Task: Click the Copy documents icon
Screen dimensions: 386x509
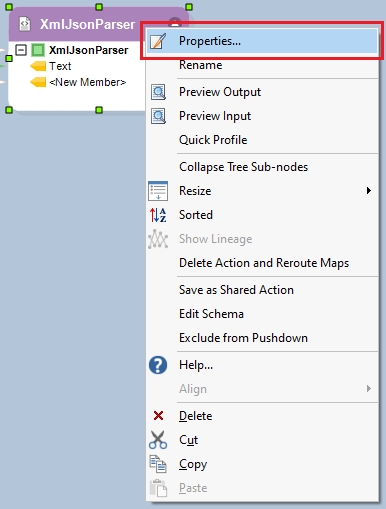Action: point(158,464)
